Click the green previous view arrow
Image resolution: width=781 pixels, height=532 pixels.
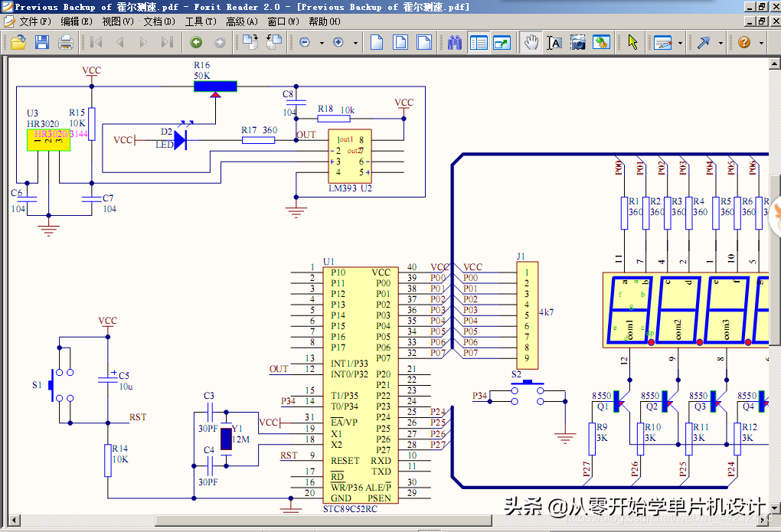tap(196, 42)
